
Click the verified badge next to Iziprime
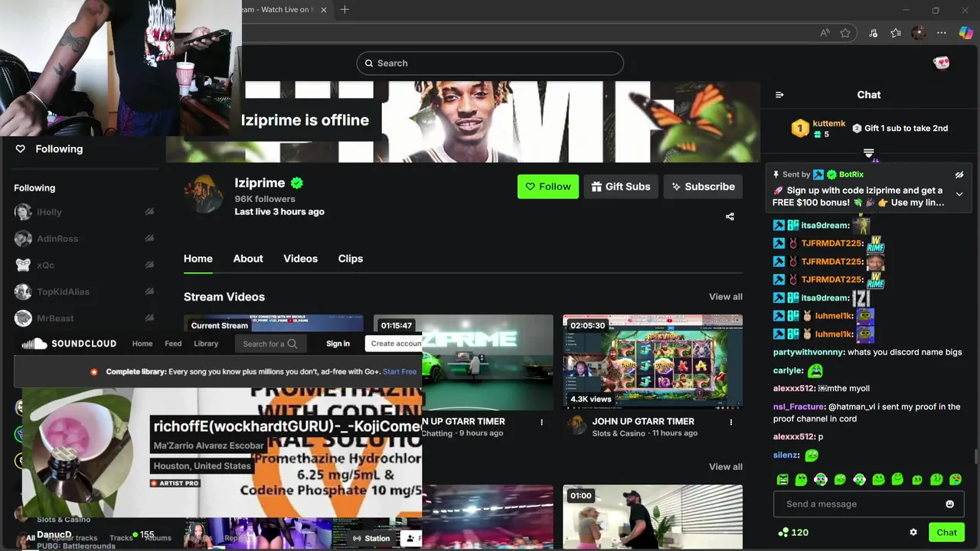point(297,183)
